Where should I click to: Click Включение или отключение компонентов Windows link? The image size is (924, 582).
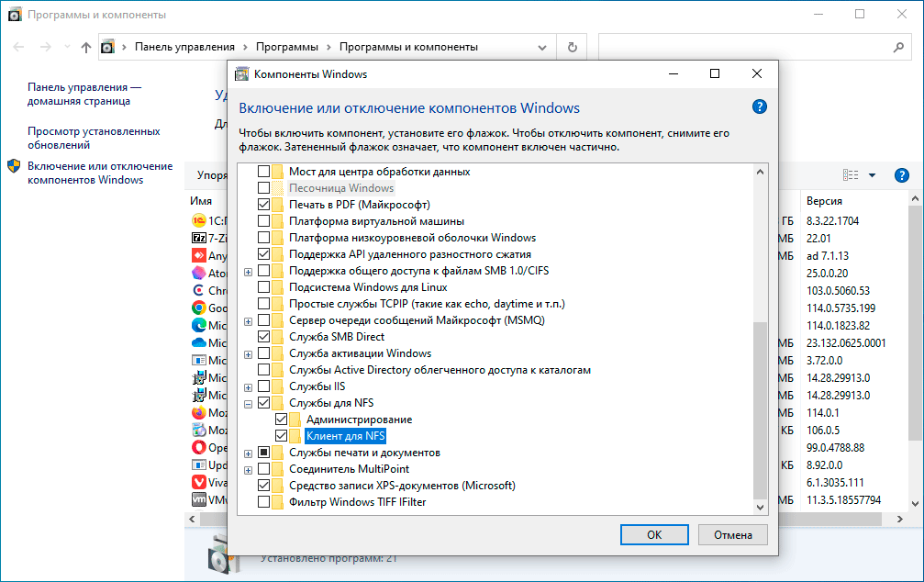[x=100, y=173]
